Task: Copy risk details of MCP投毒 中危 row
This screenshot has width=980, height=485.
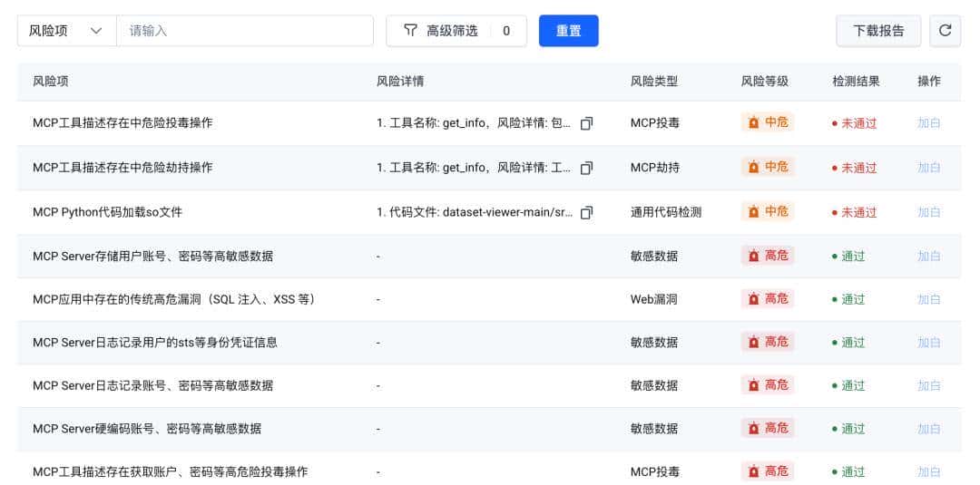Action: (586, 123)
